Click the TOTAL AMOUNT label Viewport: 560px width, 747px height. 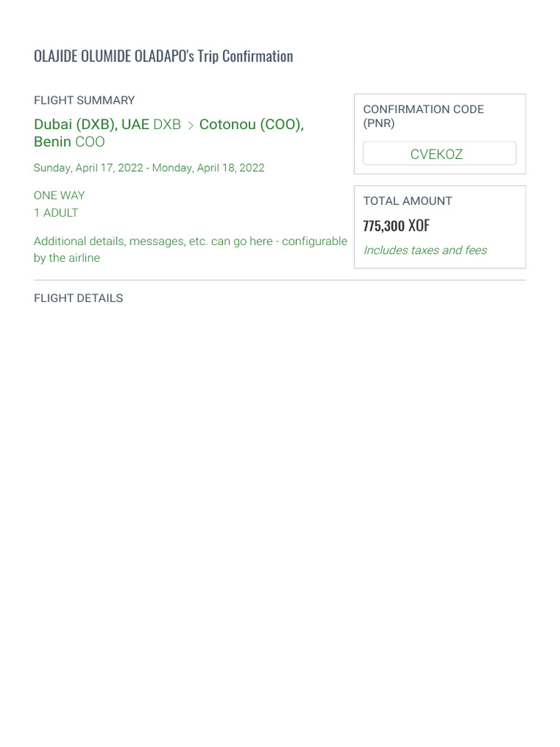[408, 201]
